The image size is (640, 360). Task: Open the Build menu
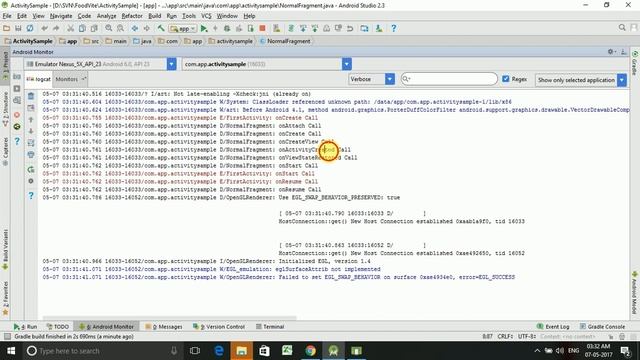pos(154,16)
